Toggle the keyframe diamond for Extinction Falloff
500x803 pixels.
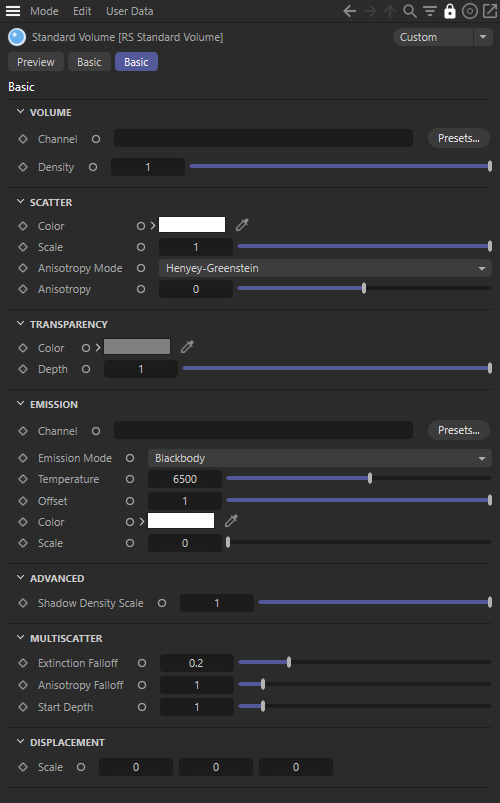pos(23,663)
